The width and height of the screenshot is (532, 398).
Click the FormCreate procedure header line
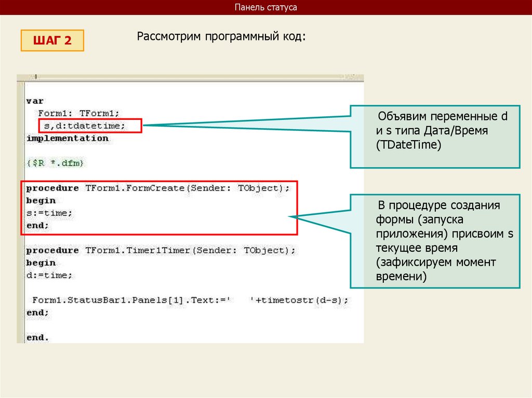(158, 188)
